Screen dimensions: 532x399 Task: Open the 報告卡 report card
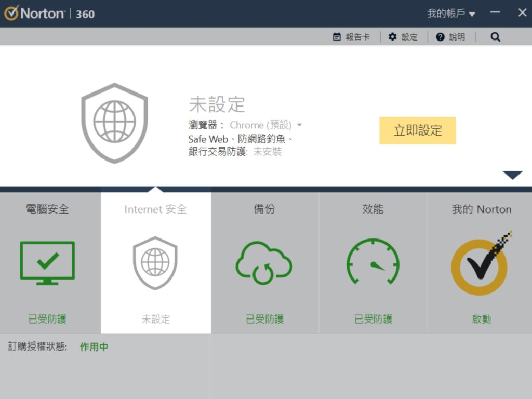pos(351,37)
